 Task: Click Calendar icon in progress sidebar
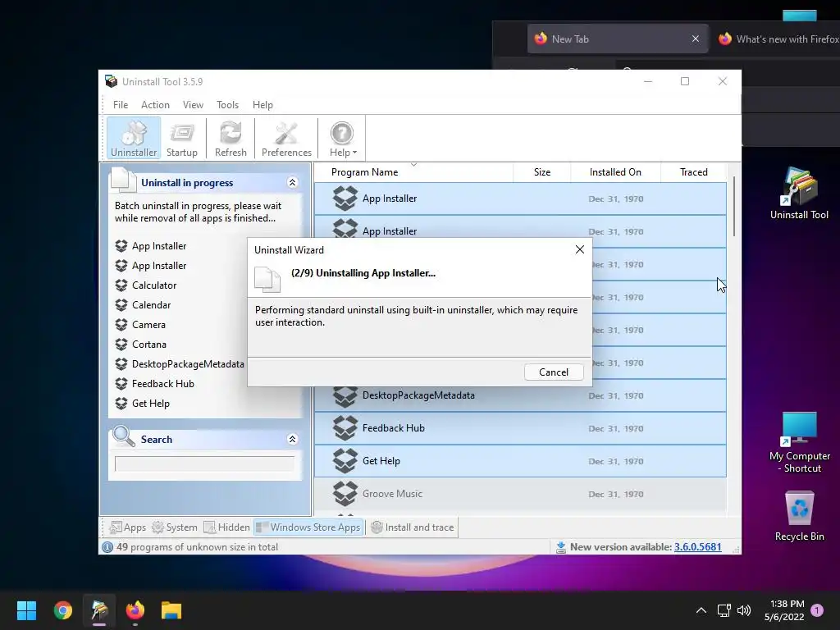click(121, 305)
